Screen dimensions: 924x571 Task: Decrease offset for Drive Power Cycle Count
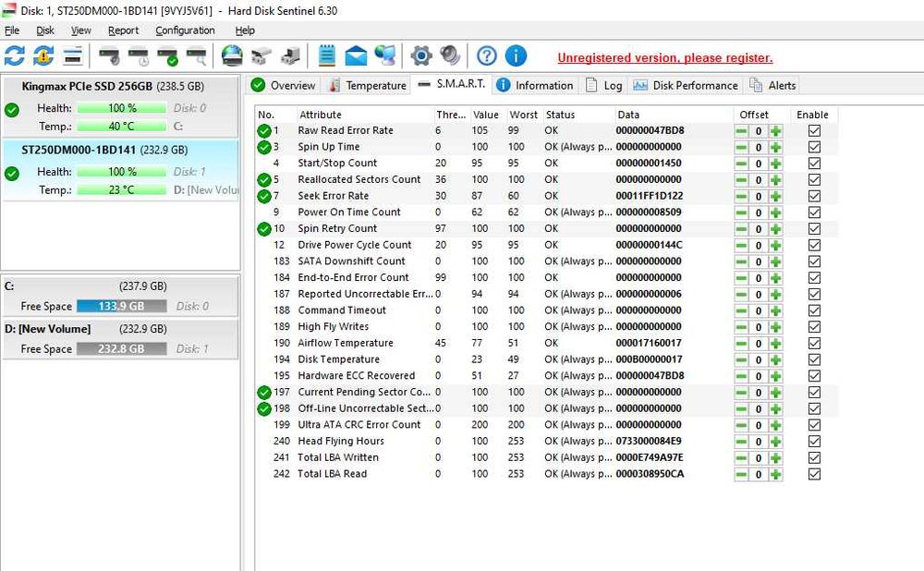coord(741,245)
